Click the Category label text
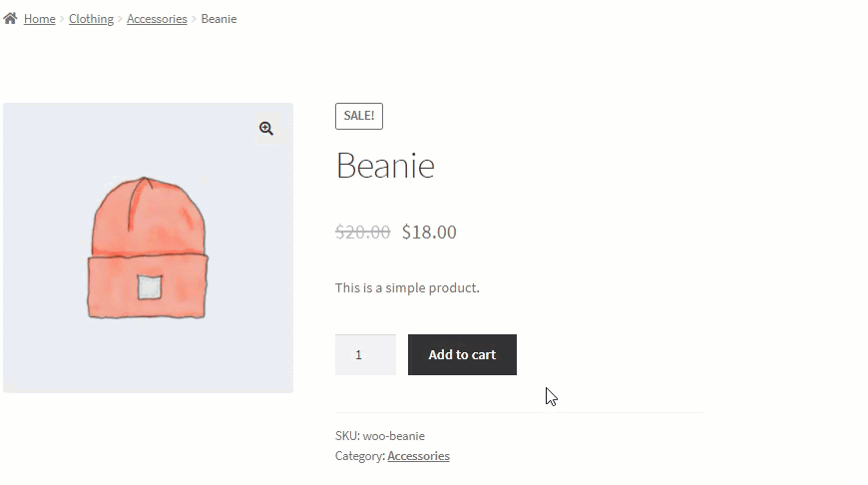868x485 pixels. click(x=360, y=456)
